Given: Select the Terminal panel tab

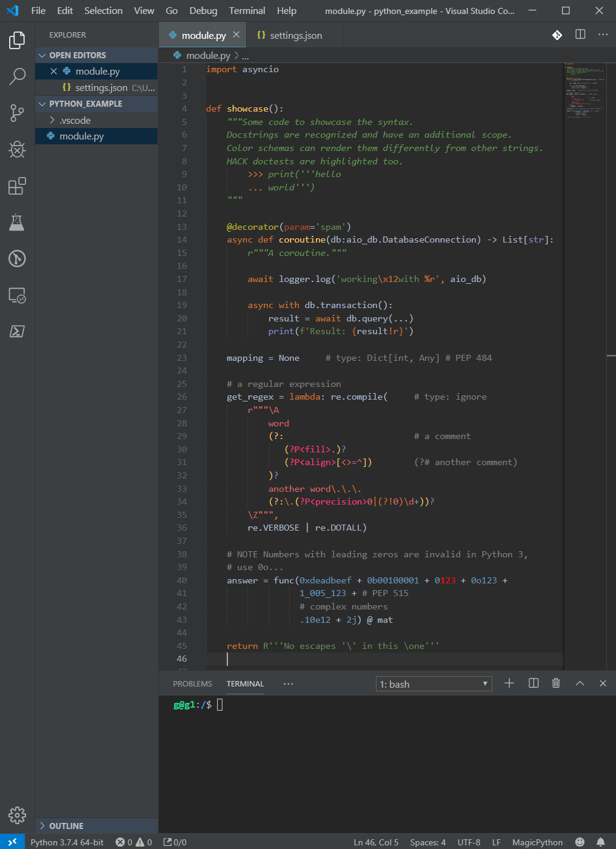Looking at the screenshot, I should click(x=246, y=683).
